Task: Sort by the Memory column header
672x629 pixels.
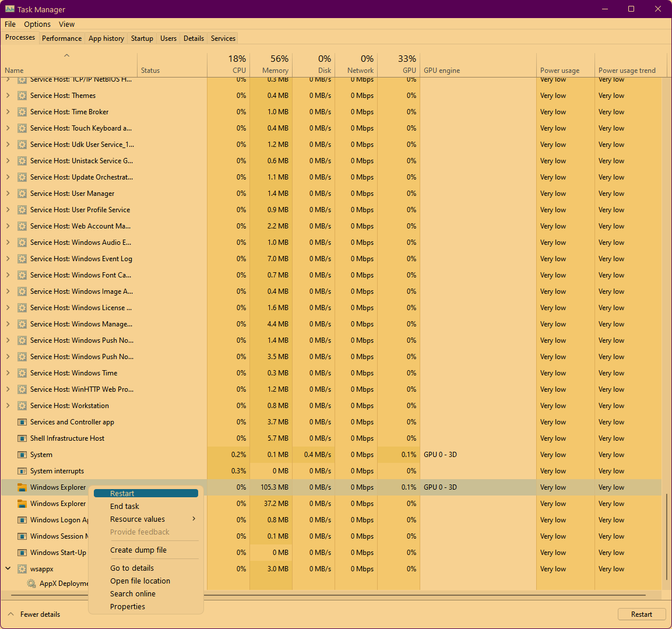Action: [x=271, y=64]
